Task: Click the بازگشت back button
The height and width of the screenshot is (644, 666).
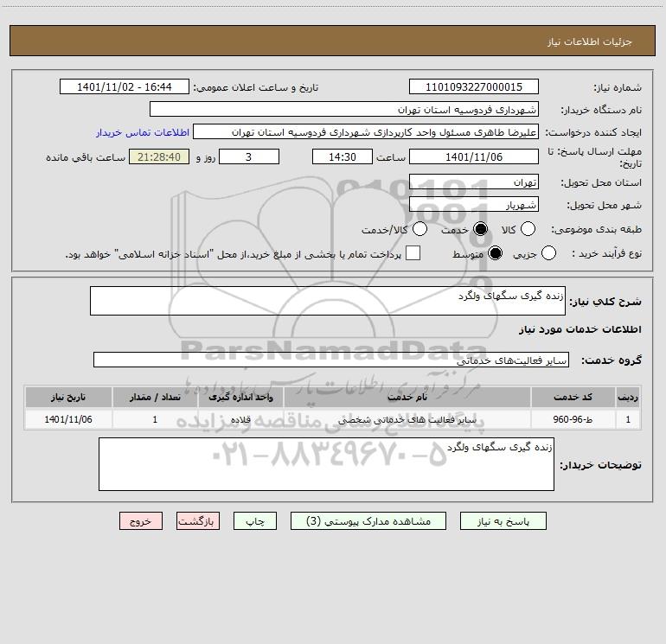Action: (x=198, y=521)
